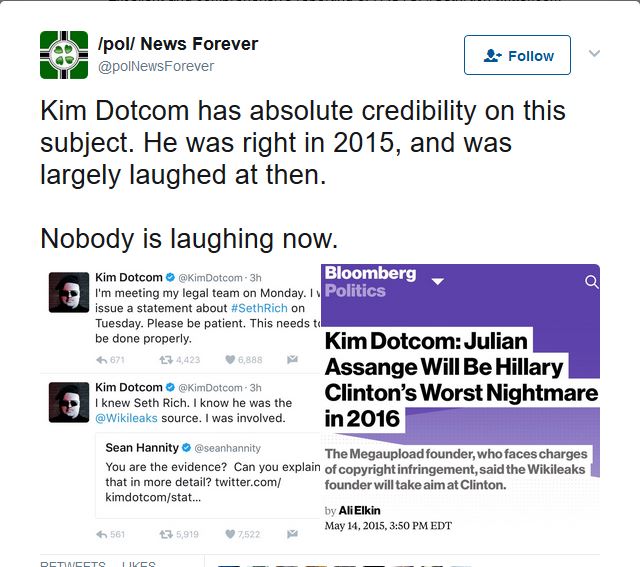Open the tweet options chevron menu
640x567 pixels.
point(594,53)
